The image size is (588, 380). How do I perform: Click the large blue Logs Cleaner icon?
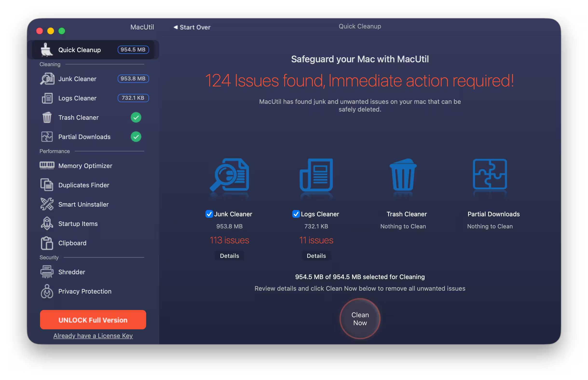click(x=316, y=175)
